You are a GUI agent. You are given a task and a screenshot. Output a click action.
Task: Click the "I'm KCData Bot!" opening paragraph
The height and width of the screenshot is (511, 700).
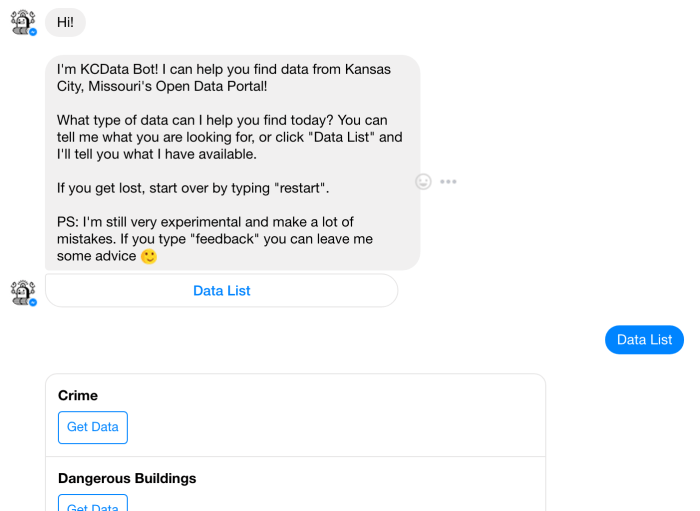click(x=223, y=78)
